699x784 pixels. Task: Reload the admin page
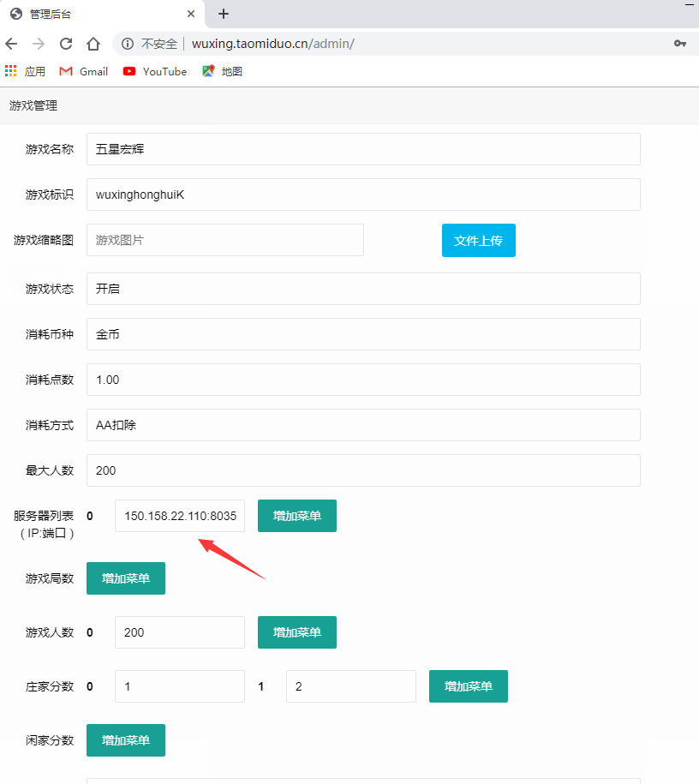click(65, 44)
